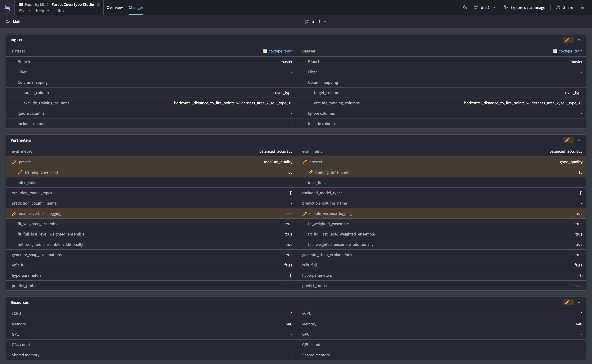Click exclude_training_columns label on trial1 side
This screenshot has width=592, height=364.
(x=337, y=103)
